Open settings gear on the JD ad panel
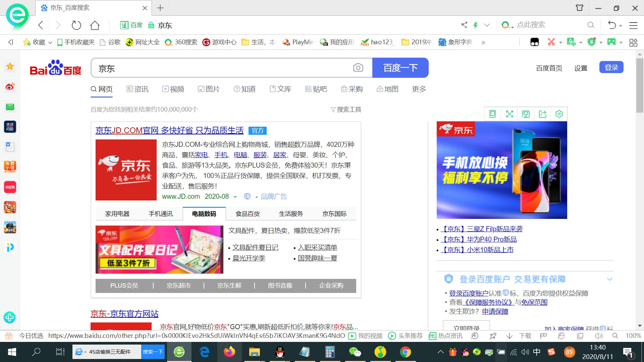This screenshot has width=644, height=362. pyautogui.click(x=558, y=114)
